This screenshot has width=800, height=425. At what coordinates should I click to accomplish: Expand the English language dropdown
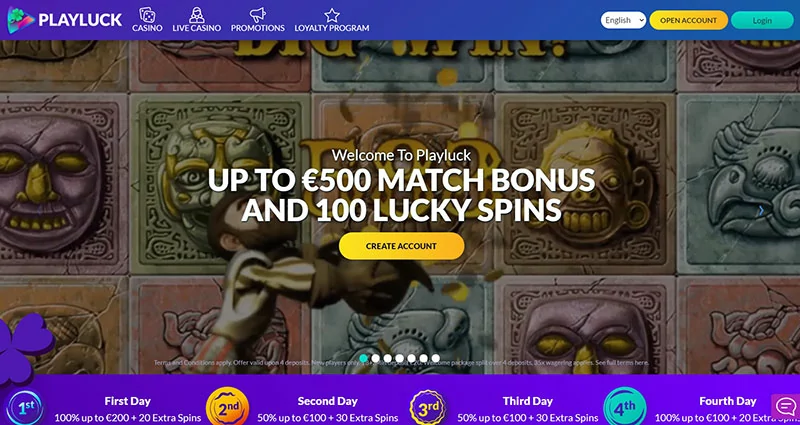click(x=623, y=20)
